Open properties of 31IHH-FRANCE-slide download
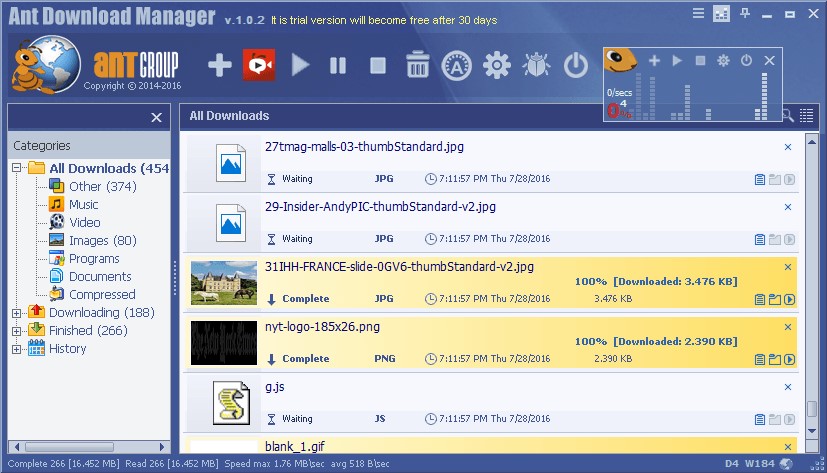The image size is (827, 473). [759, 300]
